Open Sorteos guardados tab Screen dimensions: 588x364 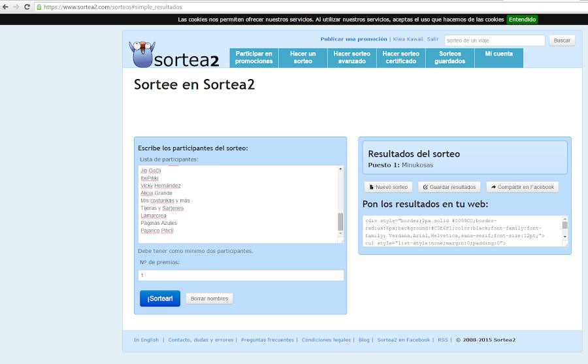[450, 58]
